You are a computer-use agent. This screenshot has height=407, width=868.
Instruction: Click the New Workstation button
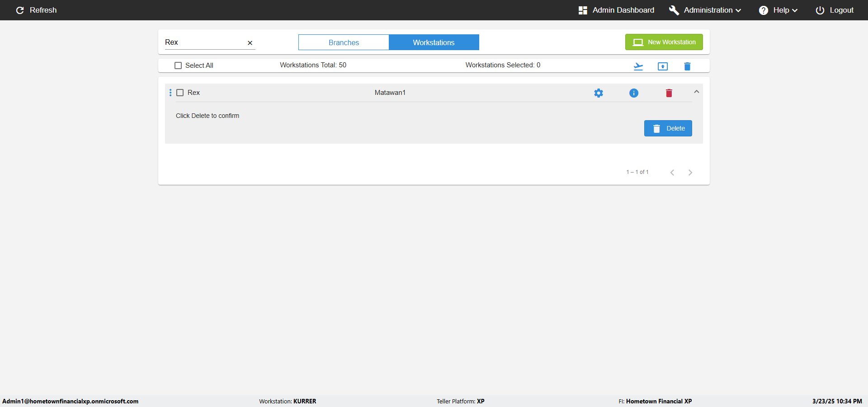click(x=664, y=42)
